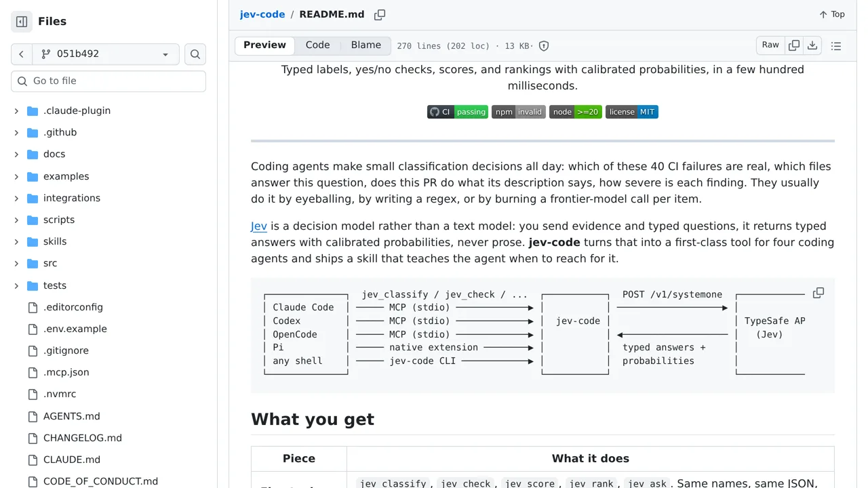Click the README.md breadcrumb filename
This screenshot has width=868, height=488.
click(332, 14)
